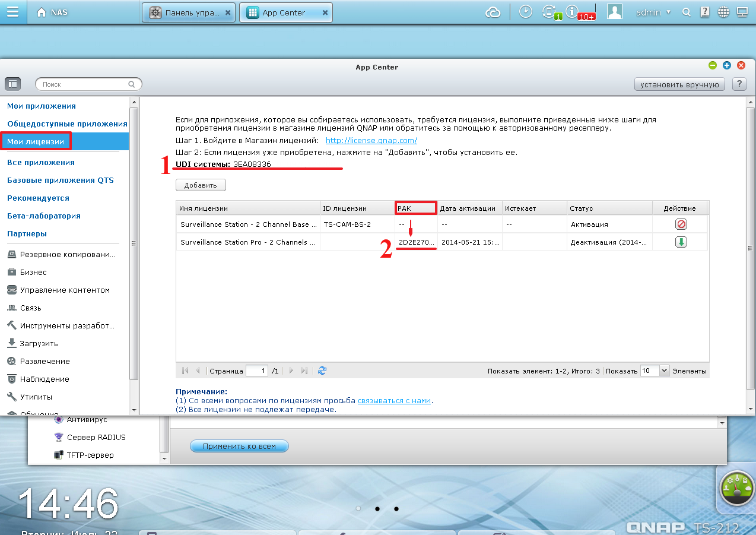This screenshot has width=756, height=535.
Task: Open the main hamburger menu
Action: (x=12, y=12)
